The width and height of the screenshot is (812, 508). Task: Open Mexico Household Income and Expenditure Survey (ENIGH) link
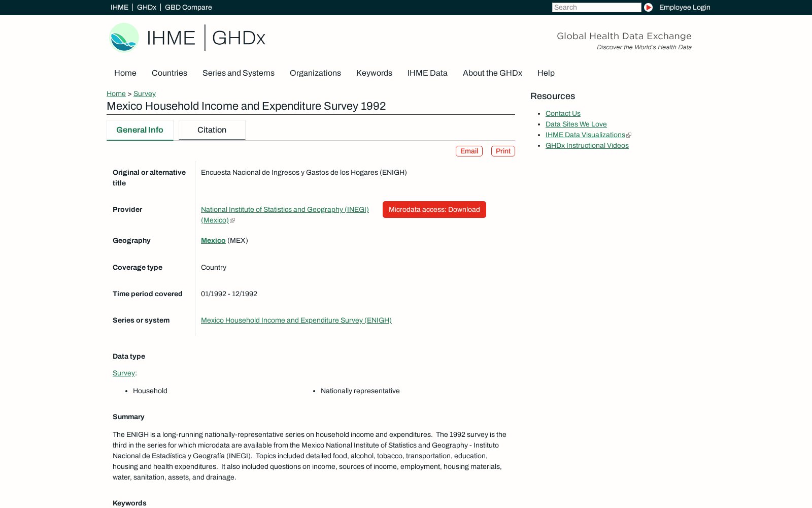pyautogui.click(x=296, y=320)
